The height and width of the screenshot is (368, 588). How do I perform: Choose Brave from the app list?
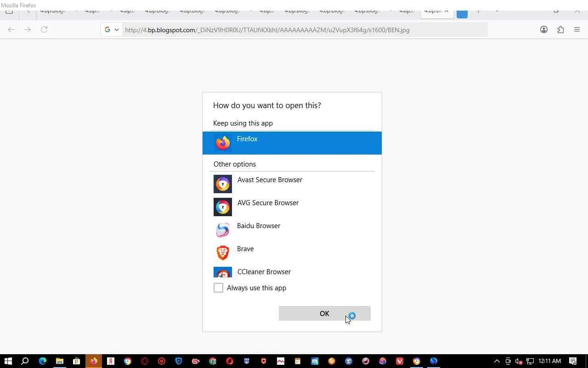click(x=292, y=253)
